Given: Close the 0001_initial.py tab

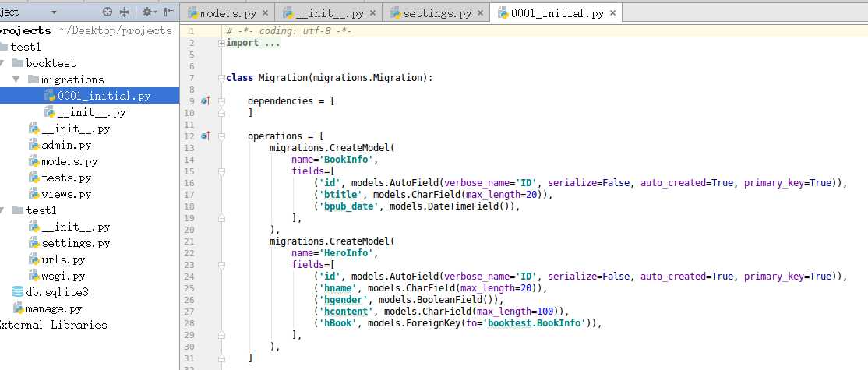Looking at the screenshot, I should (x=612, y=13).
